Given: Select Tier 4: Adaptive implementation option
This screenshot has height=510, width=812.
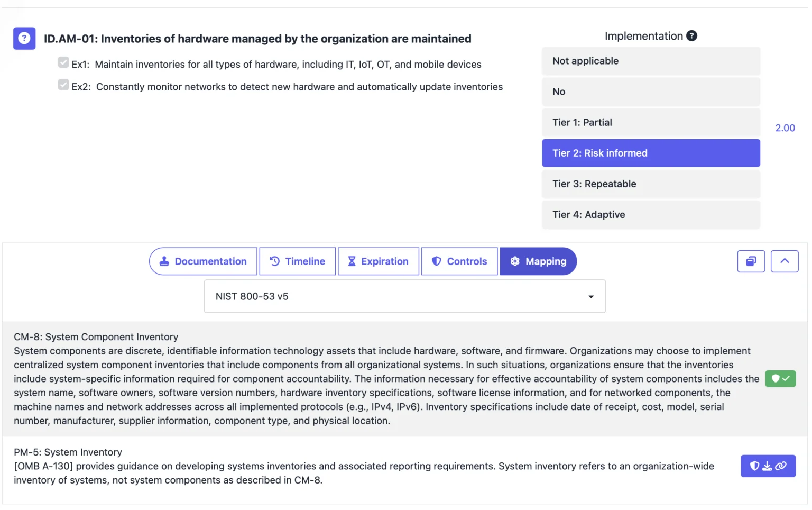Looking at the screenshot, I should (651, 214).
